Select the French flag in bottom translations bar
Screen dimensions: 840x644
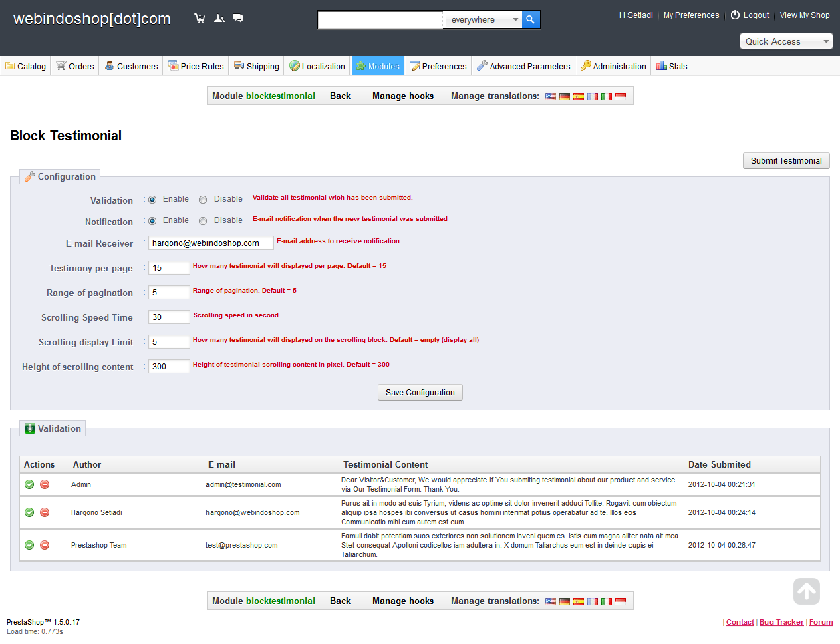tap(593, 601)
